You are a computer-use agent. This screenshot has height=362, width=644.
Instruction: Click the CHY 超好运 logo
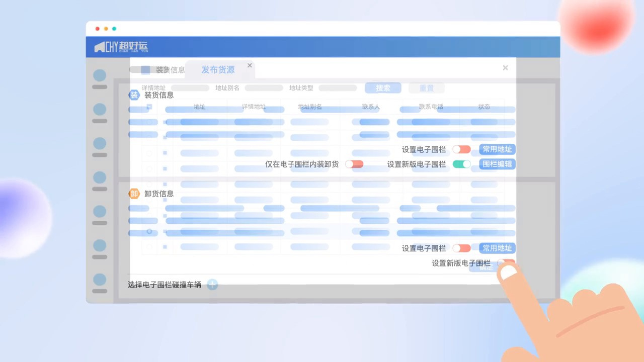pos(121,47)
